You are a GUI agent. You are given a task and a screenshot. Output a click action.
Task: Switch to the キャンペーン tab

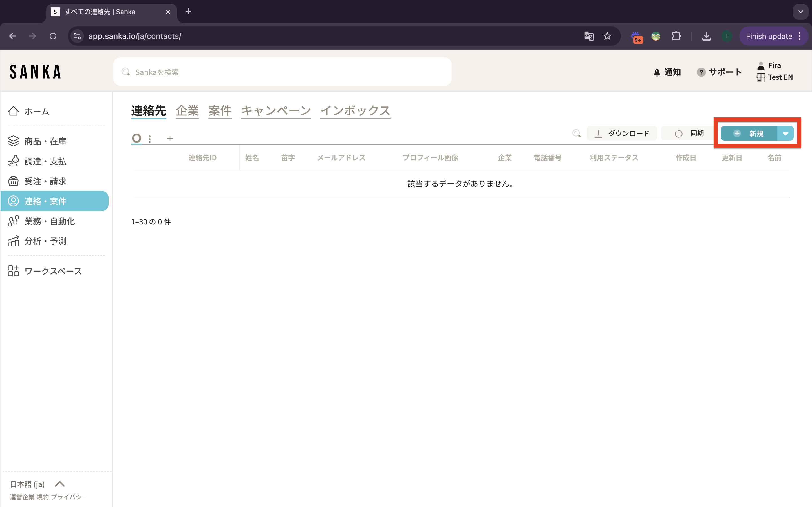[276, 111]
